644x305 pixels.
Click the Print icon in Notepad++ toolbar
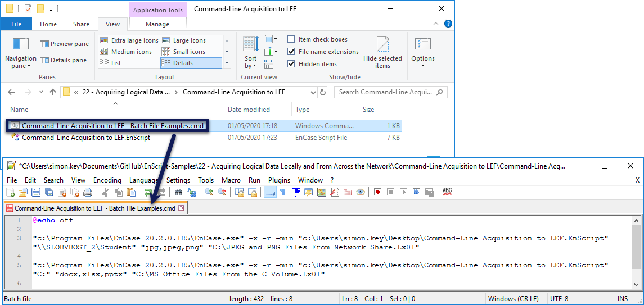[x=88, y=192]
